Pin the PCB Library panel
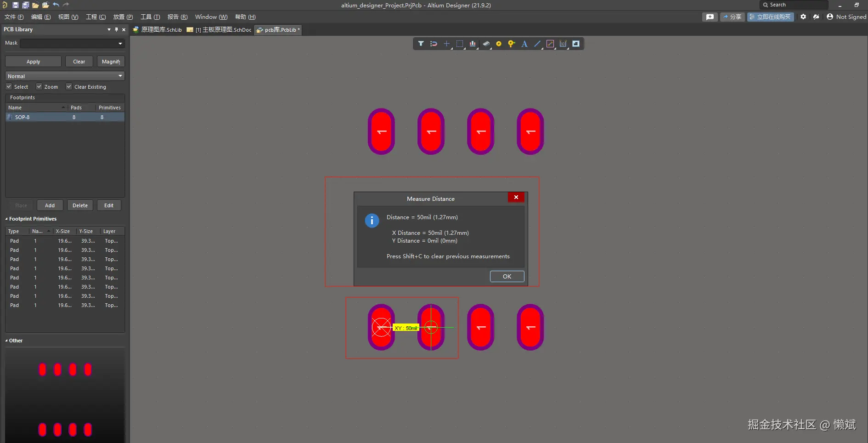The image size is (868, 443). click(116, 29)
